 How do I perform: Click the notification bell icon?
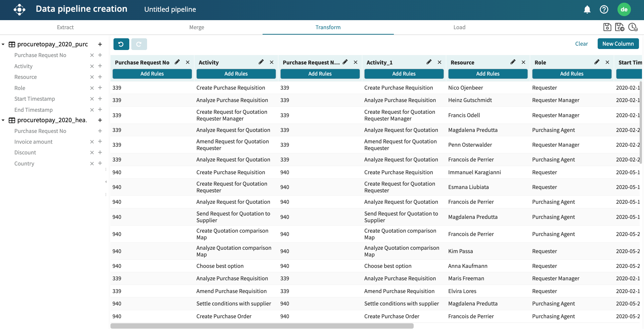587,9
